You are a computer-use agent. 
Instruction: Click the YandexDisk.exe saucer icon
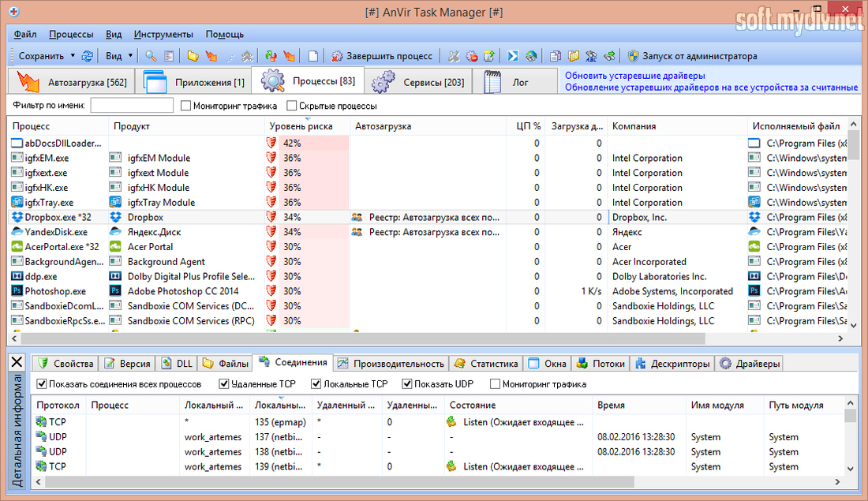[x=17, y=232]
